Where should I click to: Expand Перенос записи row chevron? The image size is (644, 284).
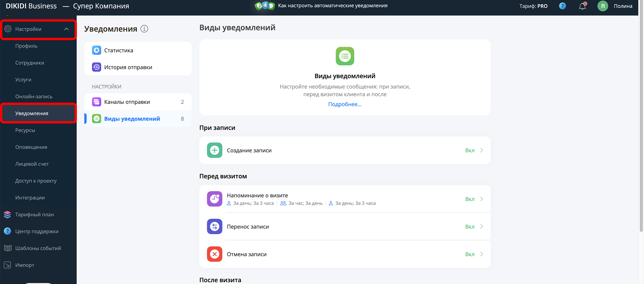point(481,226)
